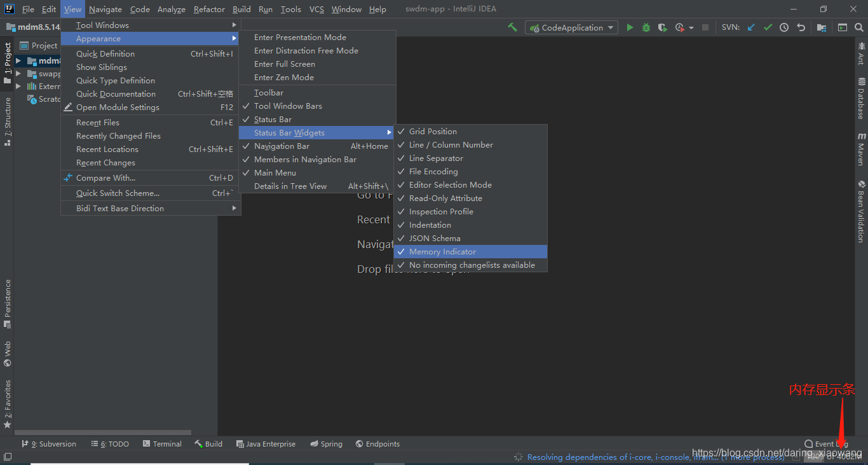The height and width of the screenshot is (465, 868).
Task: Click the Build Project hammer icon
Action: click(512, 27)
